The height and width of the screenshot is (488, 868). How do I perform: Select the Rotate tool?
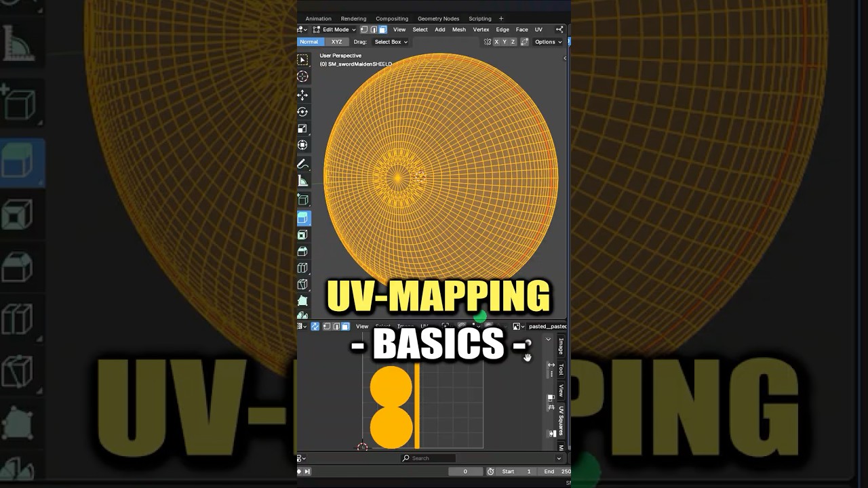(x=303, y=112)
